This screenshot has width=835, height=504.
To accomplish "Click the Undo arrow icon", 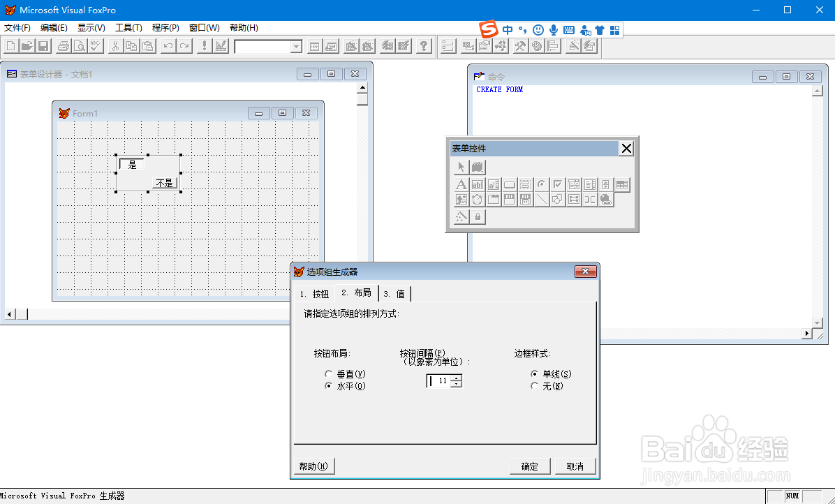I will tap(168, 46).
